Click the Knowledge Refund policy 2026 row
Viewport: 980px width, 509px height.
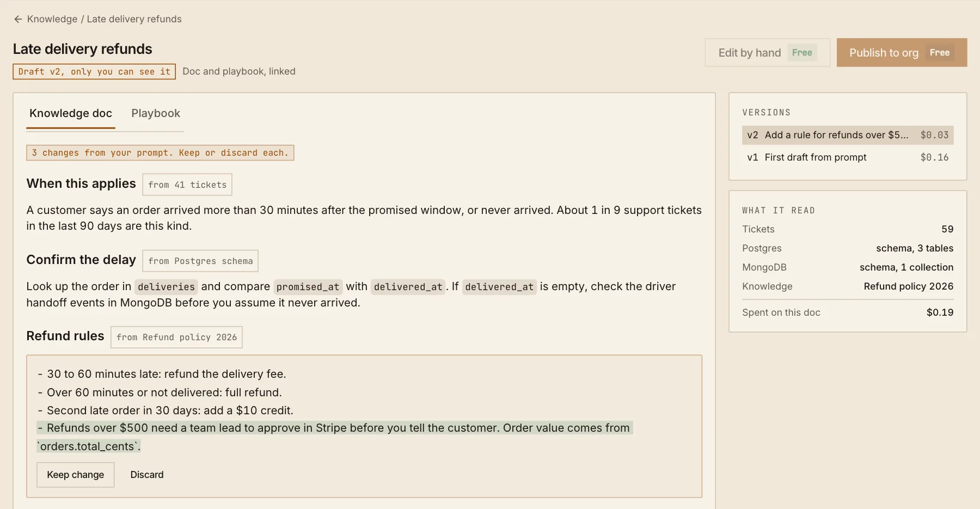[848, 286]
